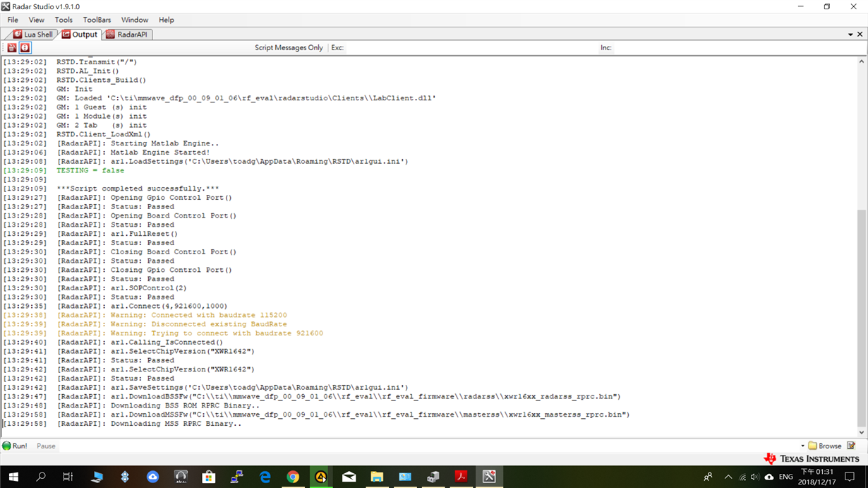
Task: Click the scroll down arrow of output scrollbar
Action: (x=862, y=432)
